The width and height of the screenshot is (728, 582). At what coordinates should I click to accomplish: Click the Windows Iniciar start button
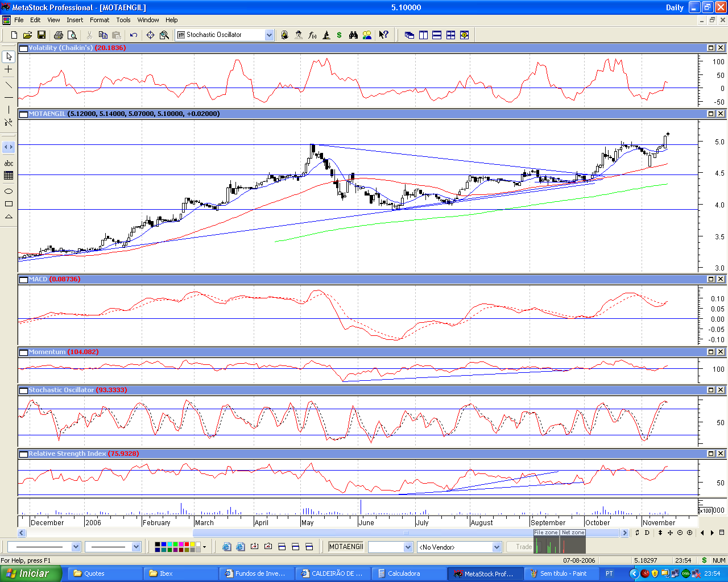(x=31, y=573)
